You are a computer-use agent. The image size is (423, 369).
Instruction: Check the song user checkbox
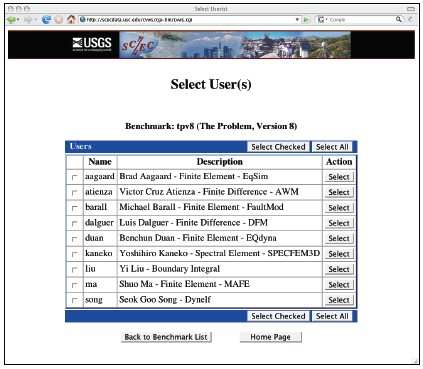tap(74, 300)
